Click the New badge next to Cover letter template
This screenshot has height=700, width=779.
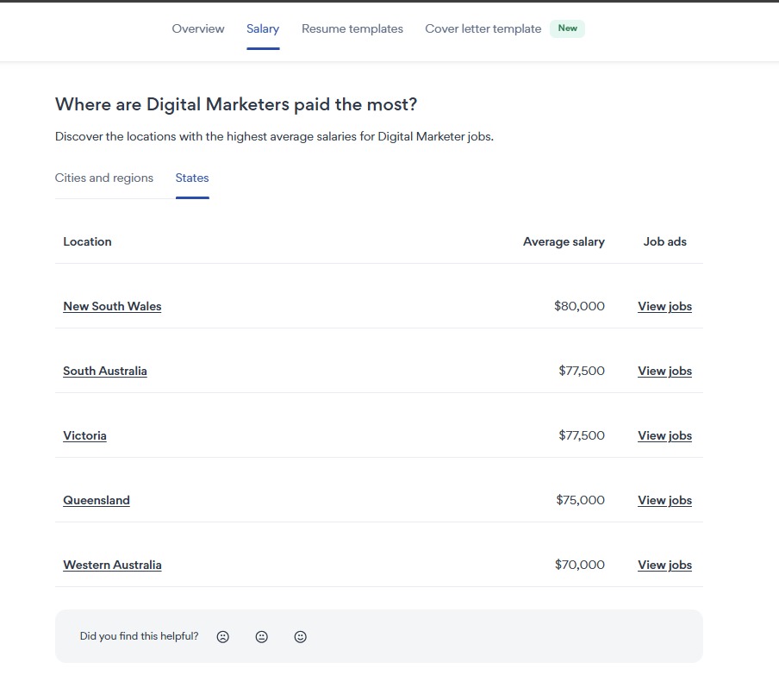(567, 28)
